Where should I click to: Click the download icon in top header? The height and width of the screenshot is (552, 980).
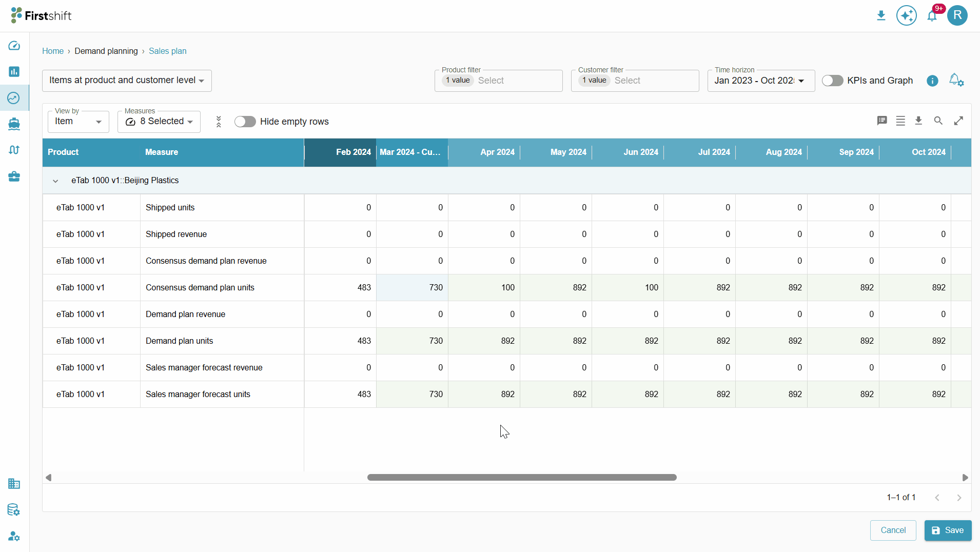tap(881, 16)
